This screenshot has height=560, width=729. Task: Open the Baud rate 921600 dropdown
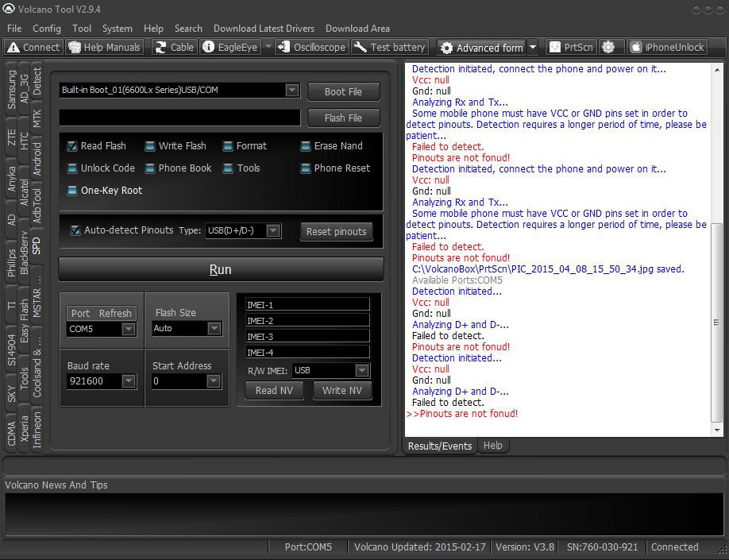[x=129, y=381]
